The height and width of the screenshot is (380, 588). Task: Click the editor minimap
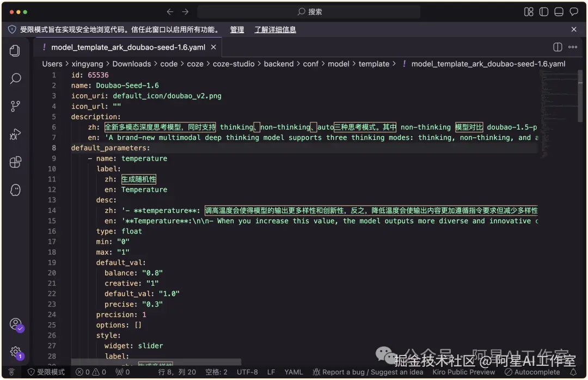(x=559, y=114)
